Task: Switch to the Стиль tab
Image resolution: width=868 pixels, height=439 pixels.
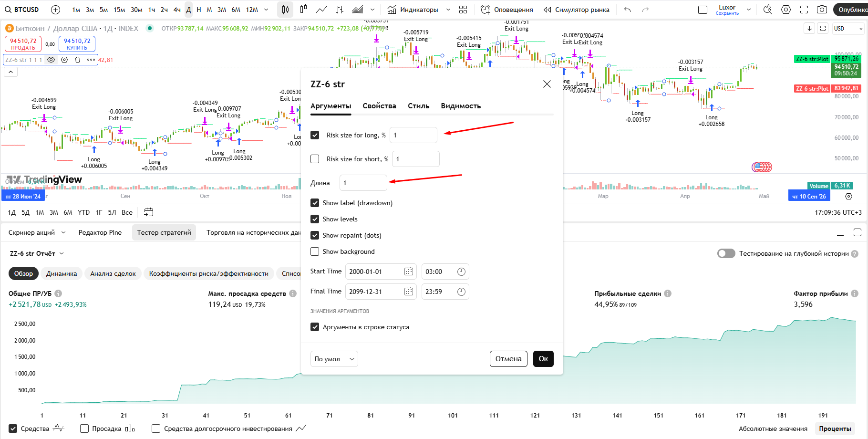Action: (x=418, y=106)
